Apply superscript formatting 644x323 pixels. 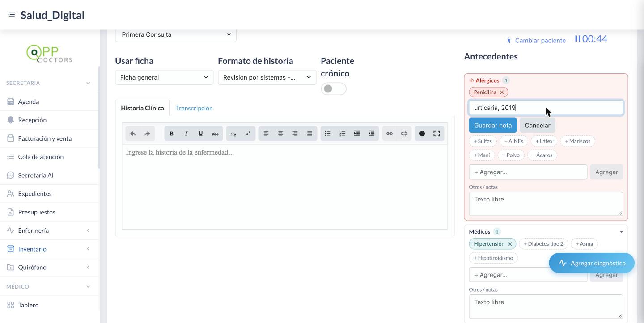248,134
